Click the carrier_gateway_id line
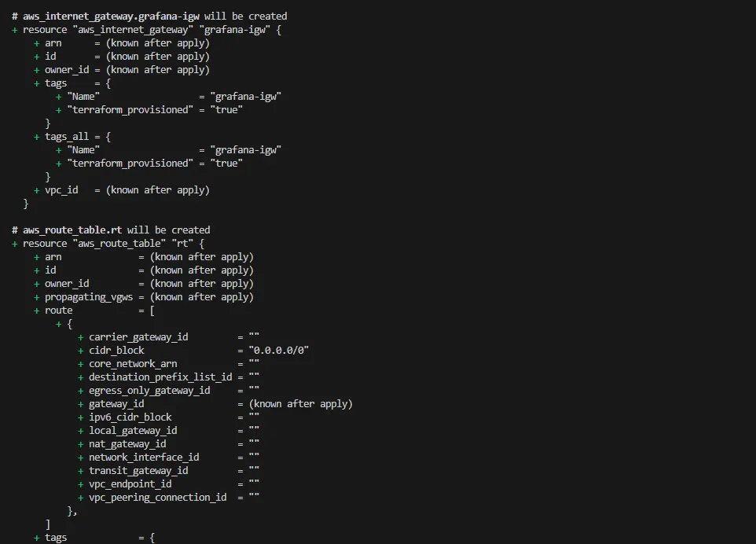Image resolution: width=756 pixels, height=544 pixels. pos(138,336)
